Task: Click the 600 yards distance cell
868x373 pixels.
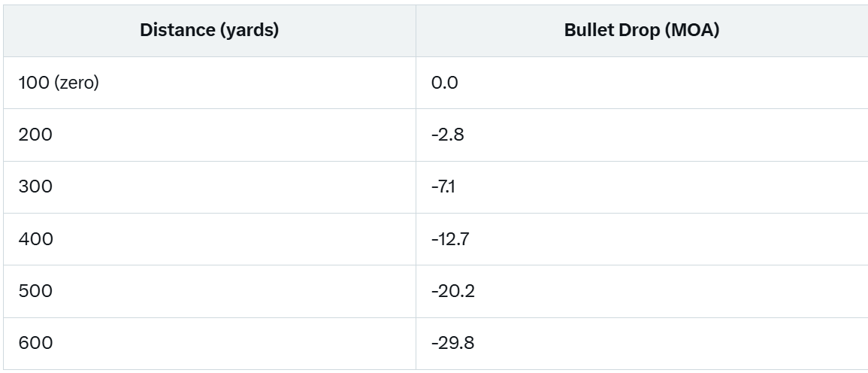Action: (209, 343)
